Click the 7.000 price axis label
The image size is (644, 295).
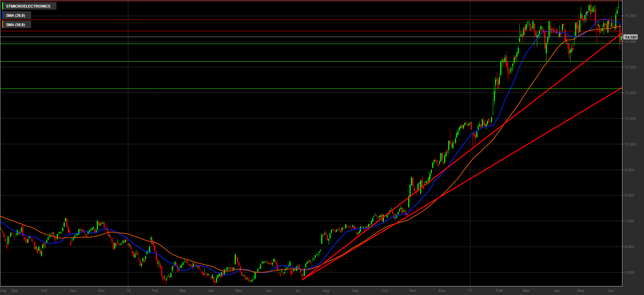coord(630,221)
